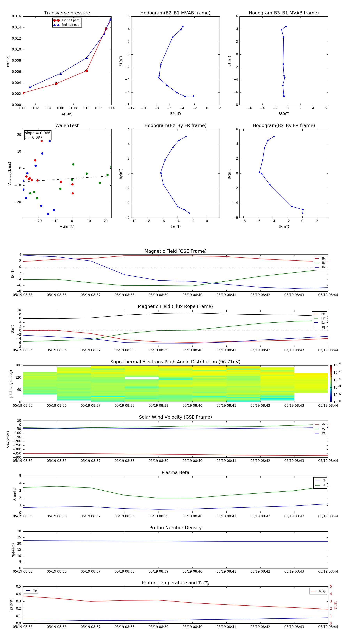Select Vx in the velocity legend
This screenshot has width=351, height=644.
(x=320, y=424)
